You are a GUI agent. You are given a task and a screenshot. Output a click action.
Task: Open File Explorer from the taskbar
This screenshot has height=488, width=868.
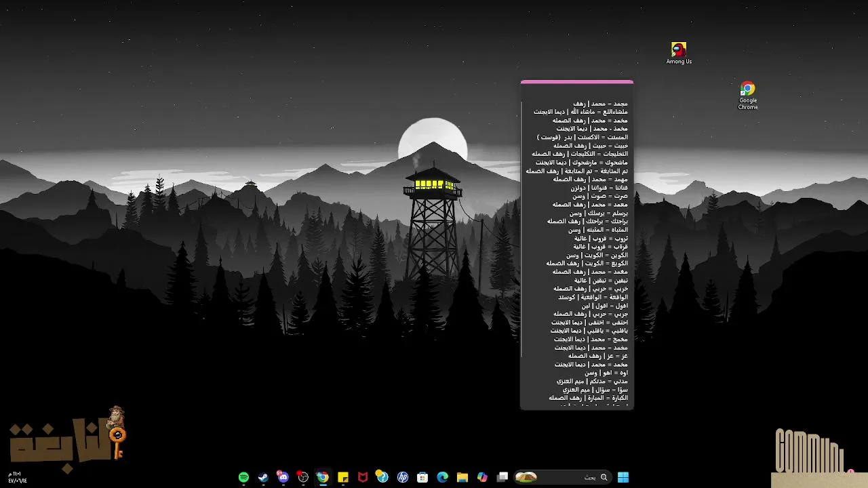(462, 477)
